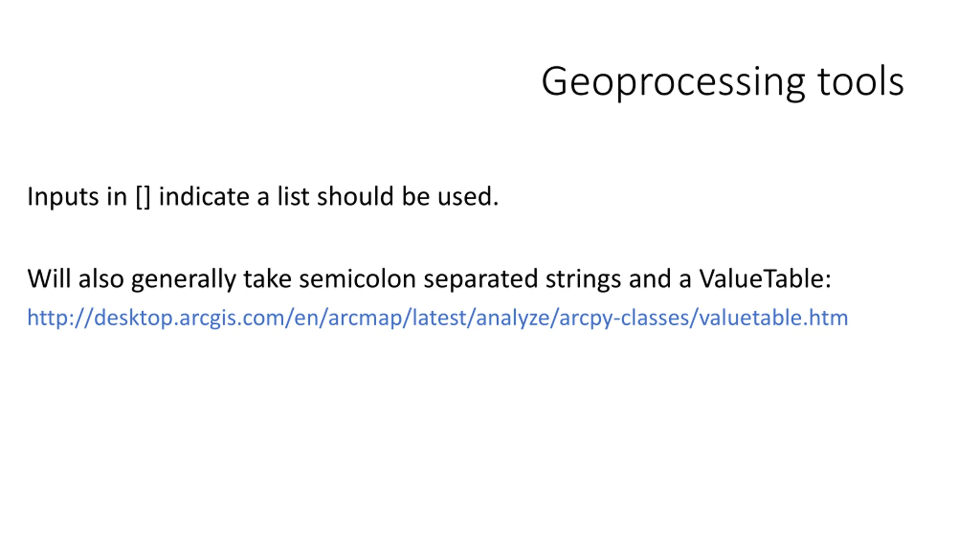Click the word "tools" in the title
Viewport: 980px width, 551px height.
point(861,81)
